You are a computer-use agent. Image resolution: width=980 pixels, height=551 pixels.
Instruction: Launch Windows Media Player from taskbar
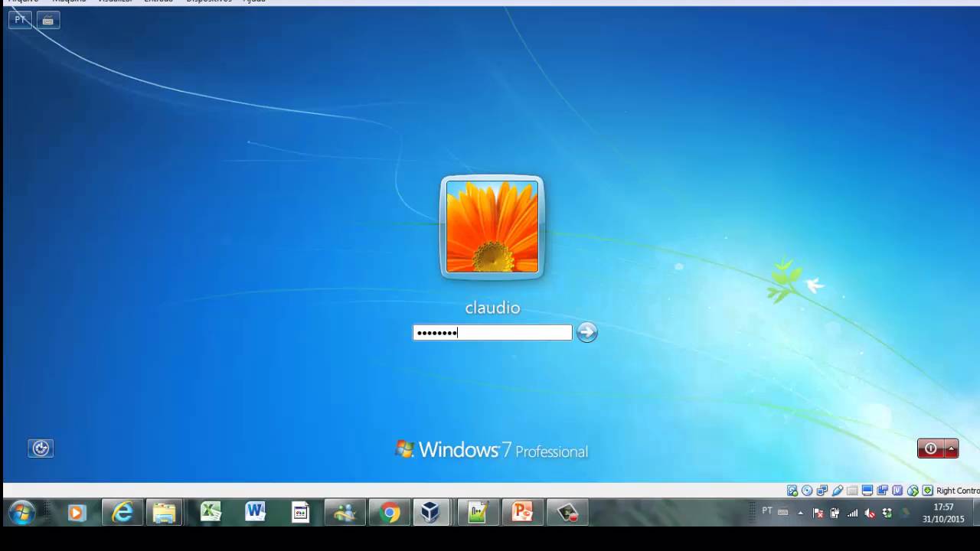point(76,512)
